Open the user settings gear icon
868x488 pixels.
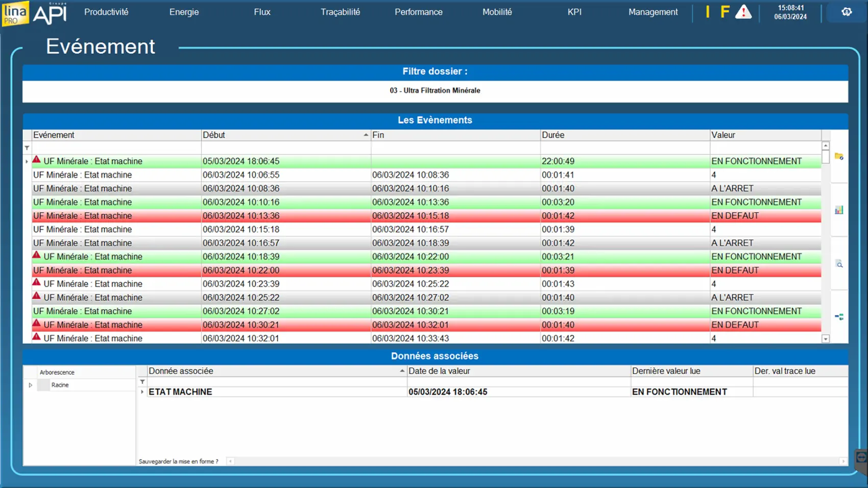click(x=846, y=12)
